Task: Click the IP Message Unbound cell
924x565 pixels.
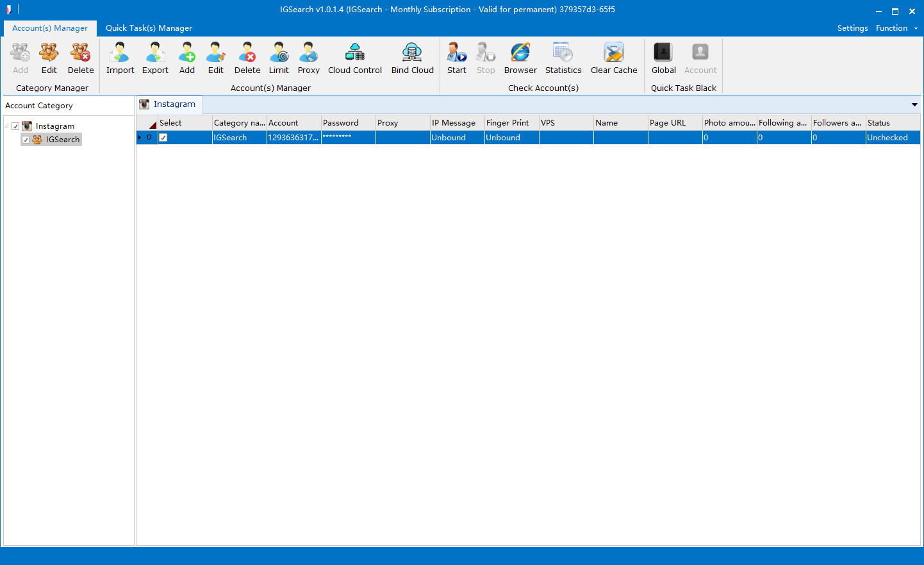Action: tap(457, 138)
